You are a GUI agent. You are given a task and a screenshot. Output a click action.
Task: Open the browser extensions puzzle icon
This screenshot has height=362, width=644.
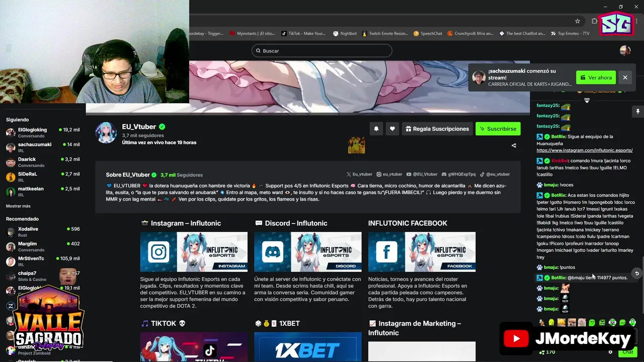594,21
